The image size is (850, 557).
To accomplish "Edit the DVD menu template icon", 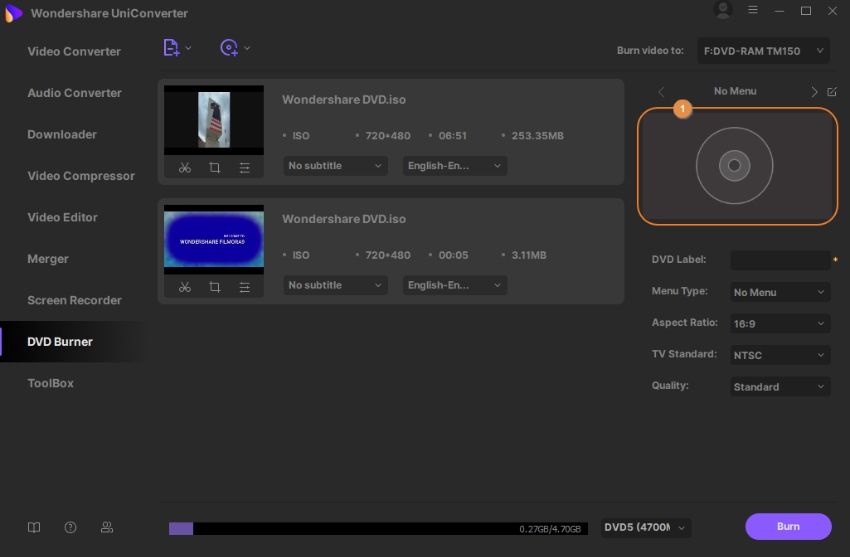I will [x=832, y=92].
